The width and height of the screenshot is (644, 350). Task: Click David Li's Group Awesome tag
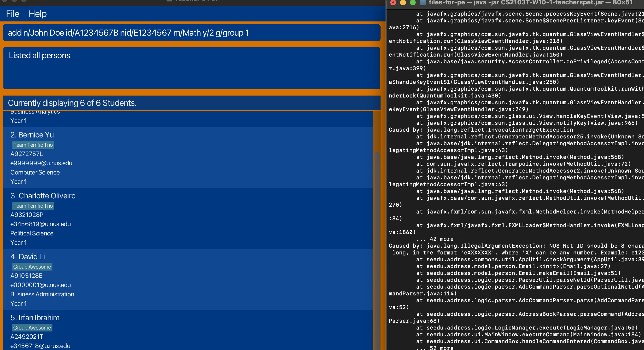tap(32, 267)
